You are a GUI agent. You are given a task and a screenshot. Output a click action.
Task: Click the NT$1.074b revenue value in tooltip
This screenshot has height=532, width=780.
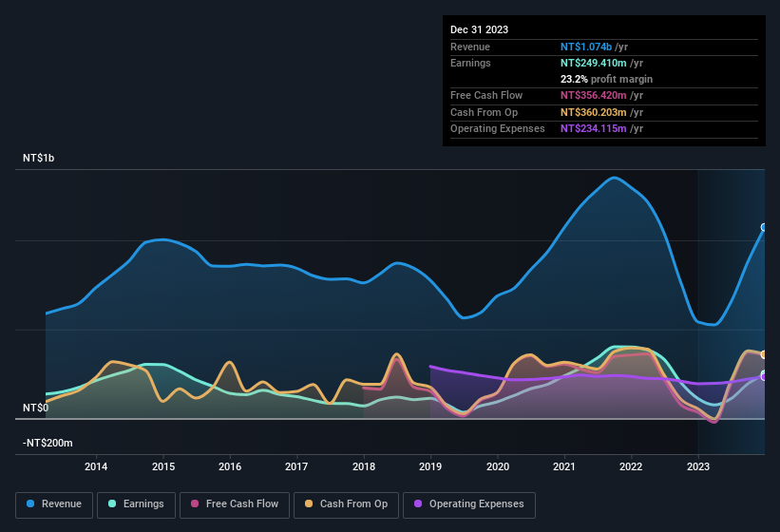coord(587,47)
